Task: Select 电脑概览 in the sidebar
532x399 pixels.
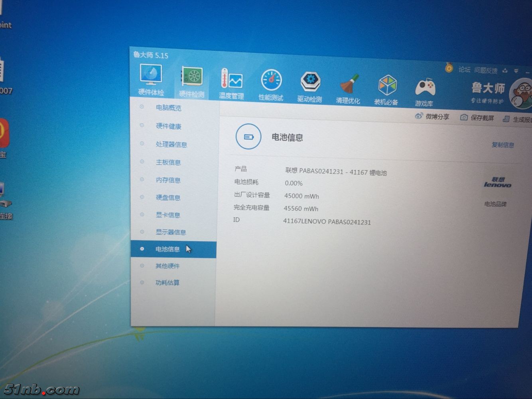Action: [x=168, y=108]
